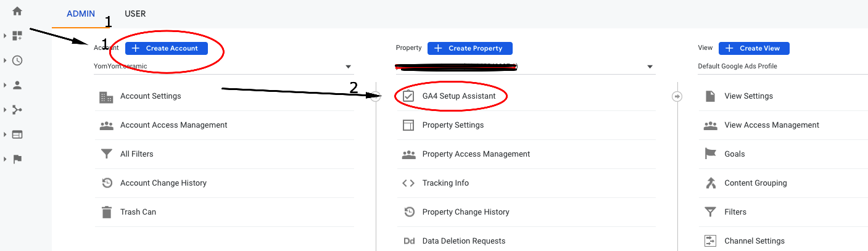The width and height of the screenshot is (868, 251).
Task: Switch to the USER tab
Action: coord(135,14)
